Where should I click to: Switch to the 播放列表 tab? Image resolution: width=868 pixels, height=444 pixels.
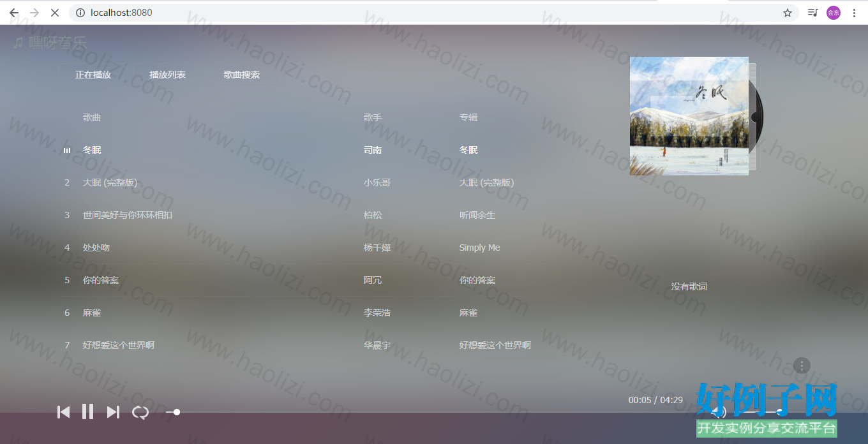[x=167, y=75]
